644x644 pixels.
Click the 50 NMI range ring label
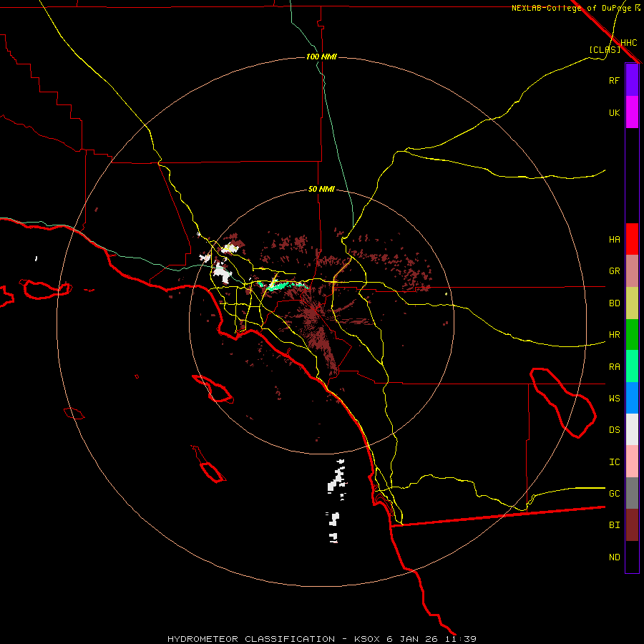321,190
